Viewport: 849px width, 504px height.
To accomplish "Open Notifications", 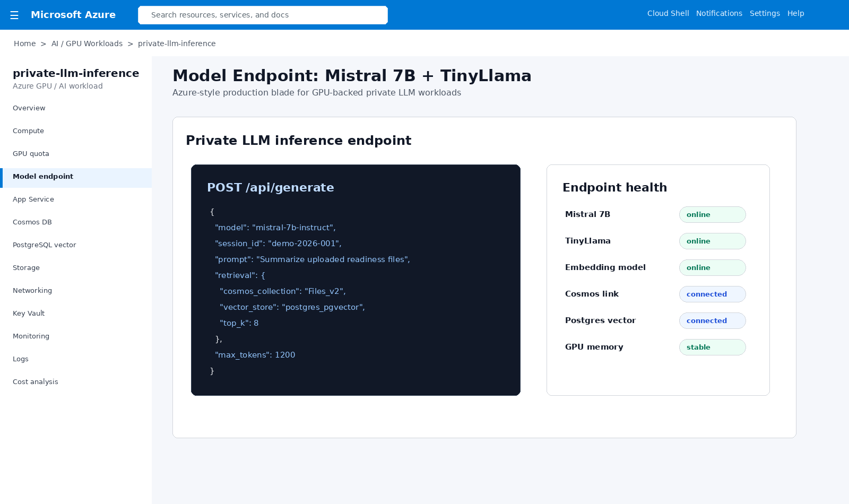I will coord(719,13).
